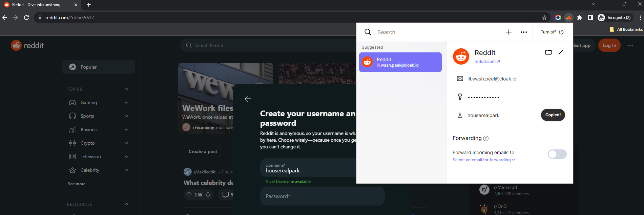Click See more under topics
This screenshot has width=644, height=215.
(77, 184)
